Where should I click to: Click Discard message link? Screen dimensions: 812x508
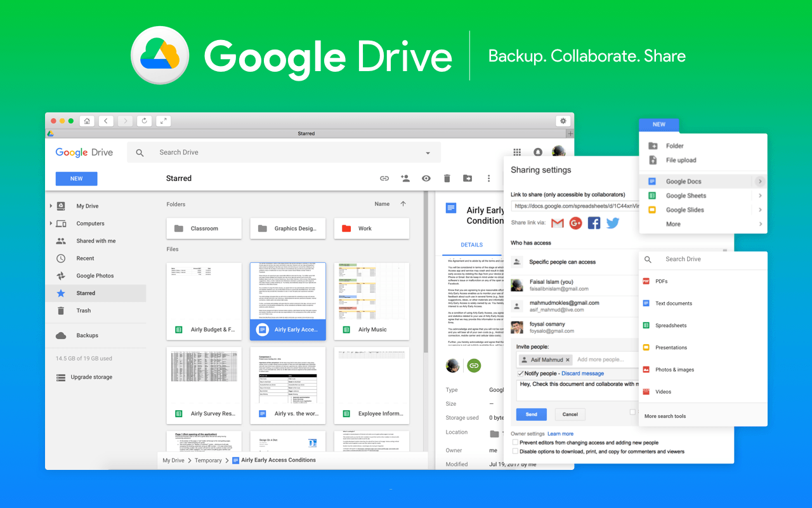point(582,373)
